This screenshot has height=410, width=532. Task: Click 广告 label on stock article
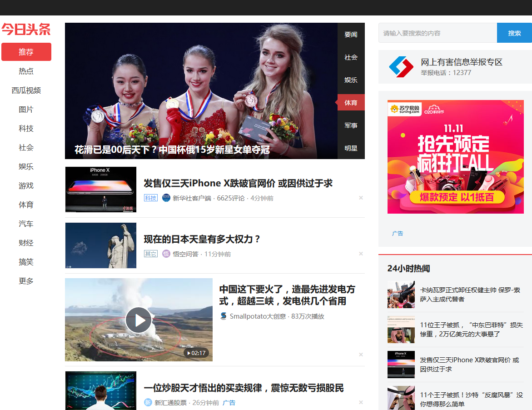tap(229, 403)
